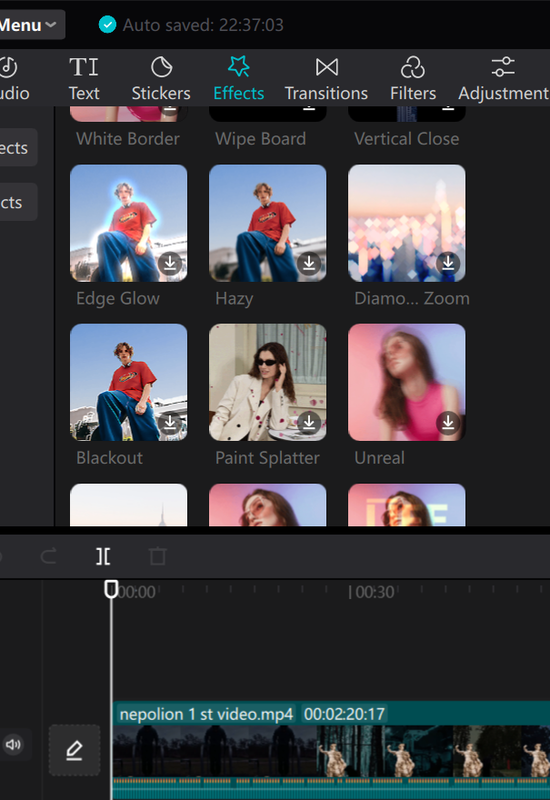Click the cover edit pencil button
Image resolution: width=550 pixels, height=800 pixels.
coord(74,750)
